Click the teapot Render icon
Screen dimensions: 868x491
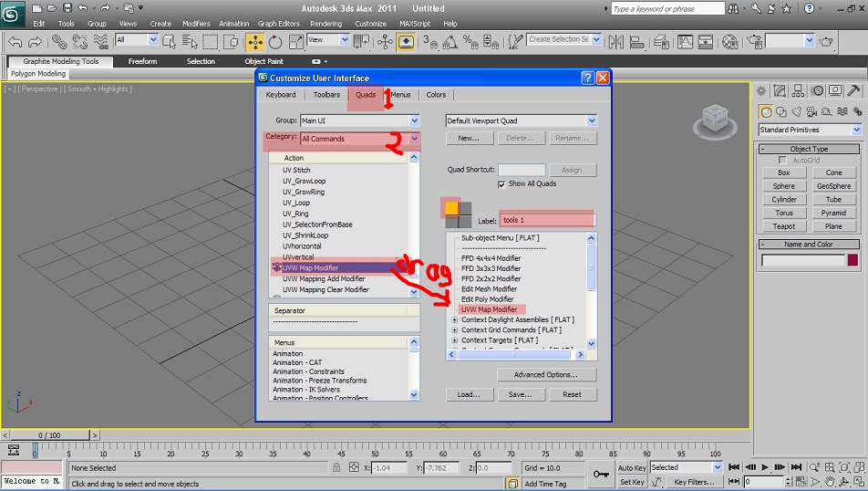click(826, 42)
